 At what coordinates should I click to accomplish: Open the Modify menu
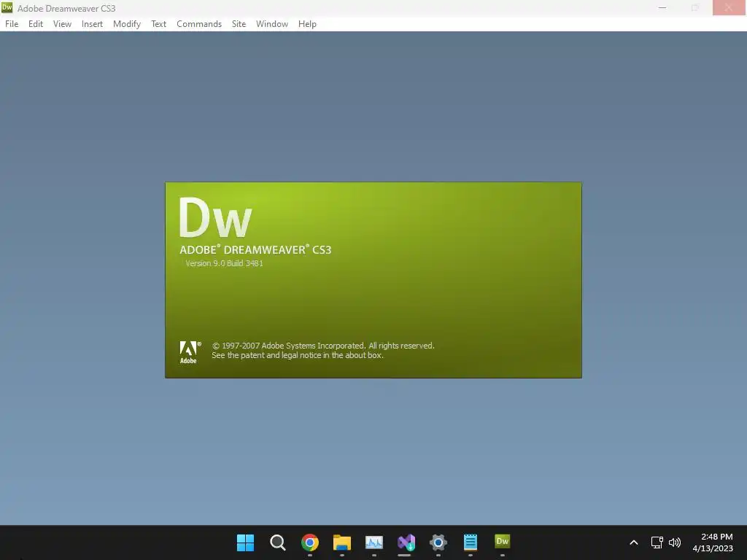[127, 24]
